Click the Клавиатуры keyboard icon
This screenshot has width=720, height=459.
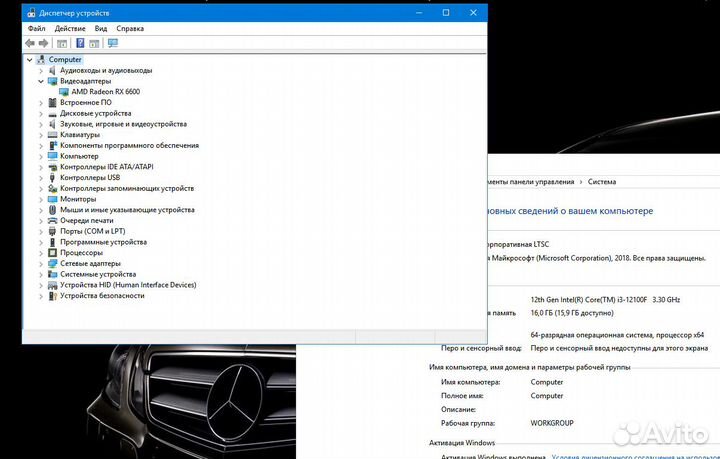point(52,134)
